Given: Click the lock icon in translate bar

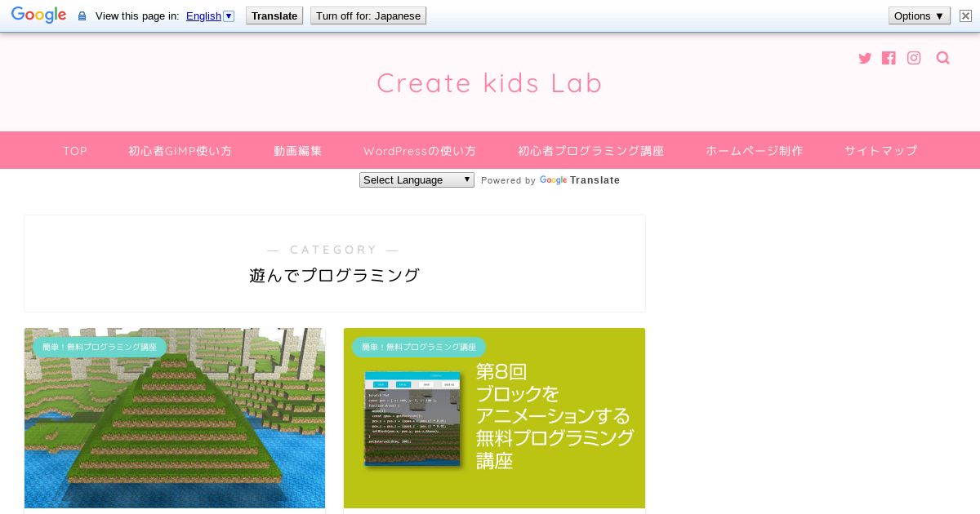Looking at the screenshot, I should [x=82, y=16].
